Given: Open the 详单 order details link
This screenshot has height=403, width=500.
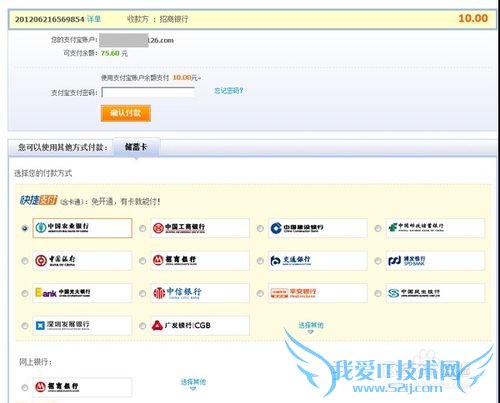Looking at the screenshot, I should tap(94, 19).
